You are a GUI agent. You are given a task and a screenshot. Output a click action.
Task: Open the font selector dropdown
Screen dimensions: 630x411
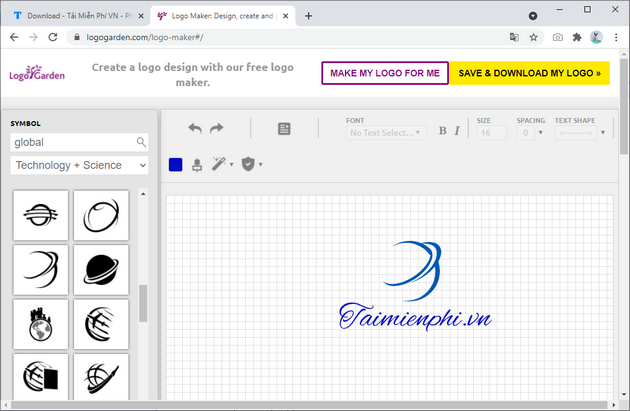point(386,133)
